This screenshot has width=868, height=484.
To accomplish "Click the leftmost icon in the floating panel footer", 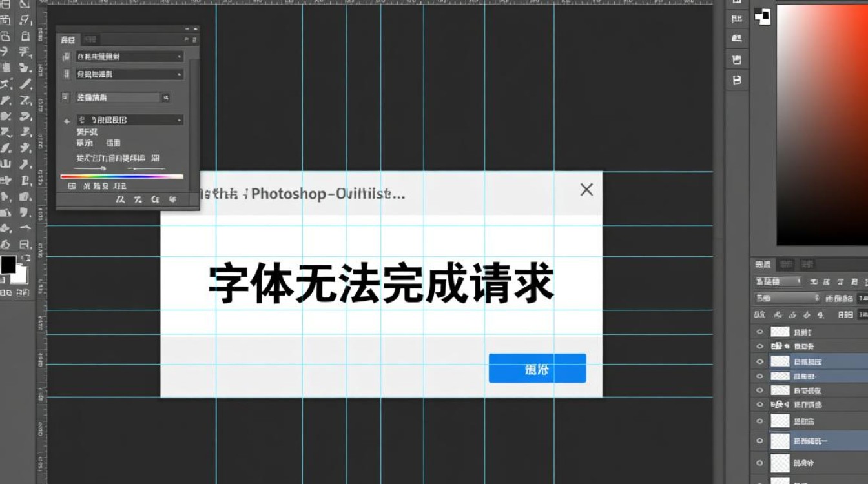I will coord(120,200).
